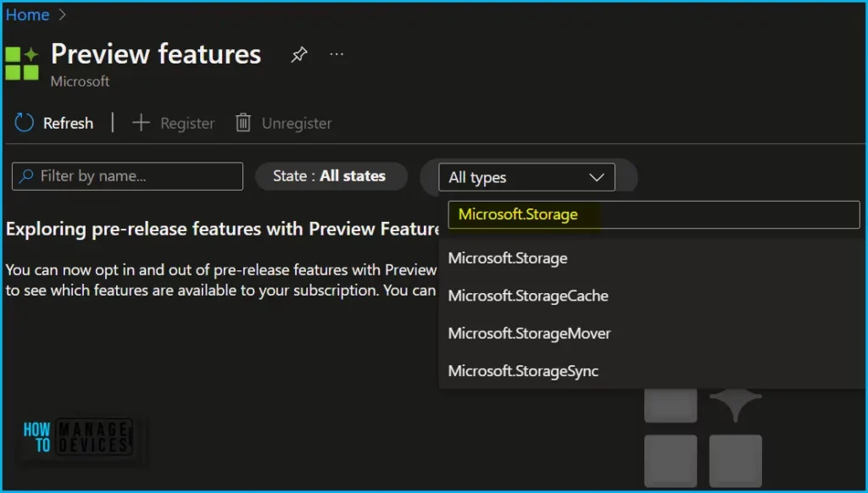Click the Microsoft subtitle text
This screenshot has height=493, width=868.
point(81,81)
